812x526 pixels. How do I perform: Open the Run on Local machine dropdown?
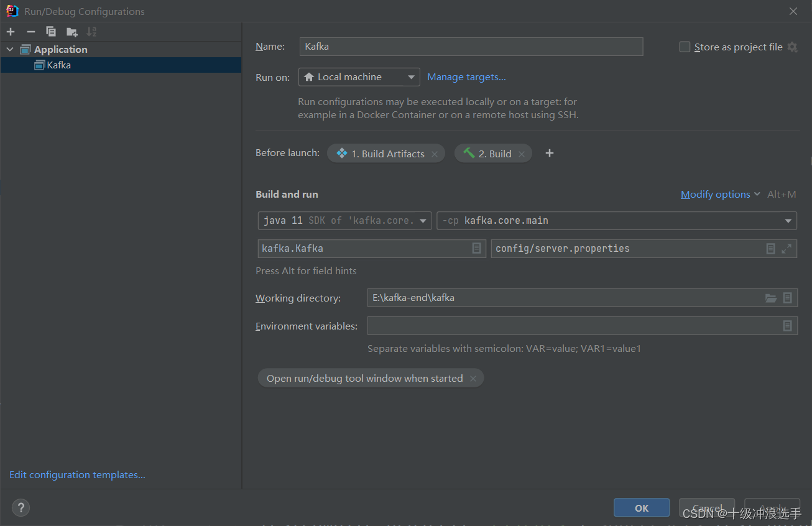point(359,77)
